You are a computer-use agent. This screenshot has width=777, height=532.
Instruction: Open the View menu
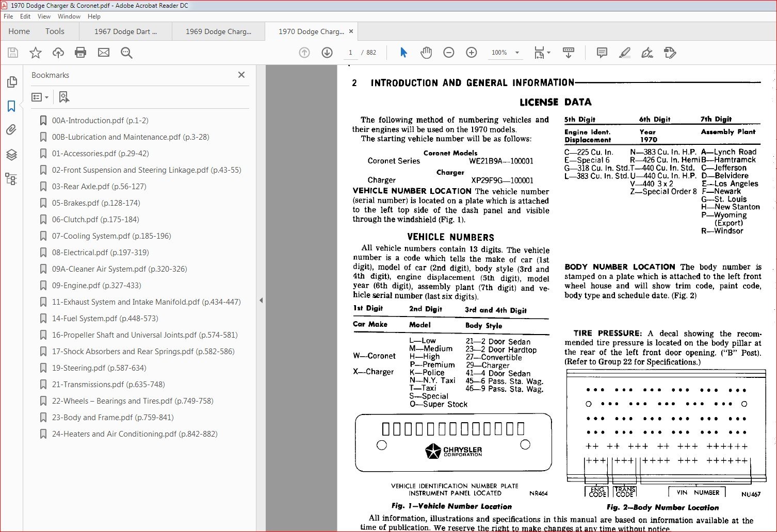click(44, 16)
